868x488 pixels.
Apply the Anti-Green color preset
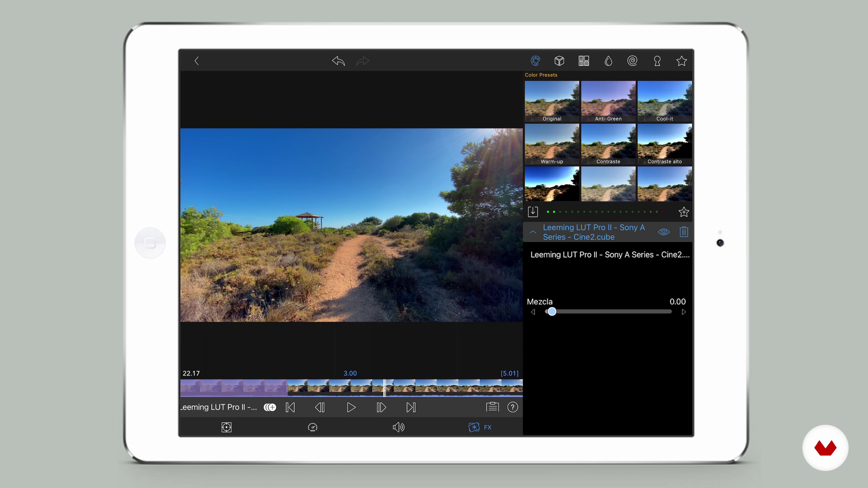click(x=608, y=101)
